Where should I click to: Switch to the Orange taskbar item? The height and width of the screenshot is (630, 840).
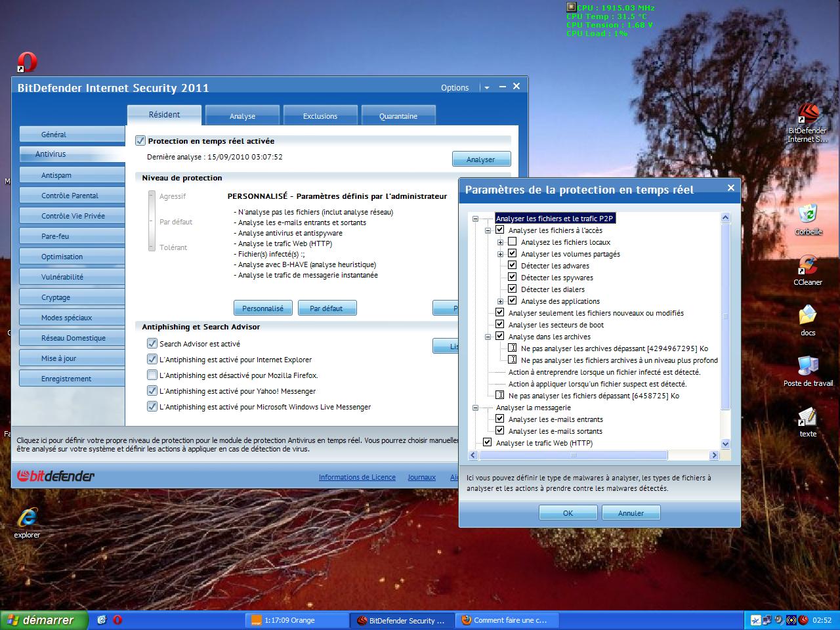(297, 620)
